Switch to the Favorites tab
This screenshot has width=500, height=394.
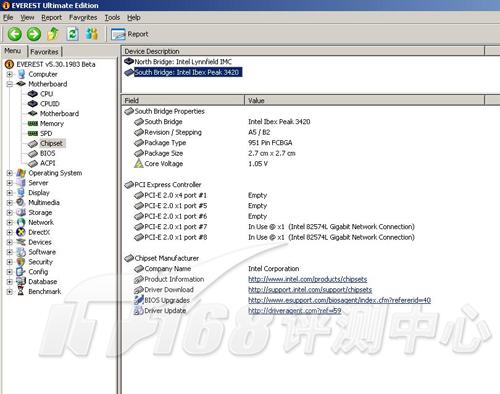44,52
